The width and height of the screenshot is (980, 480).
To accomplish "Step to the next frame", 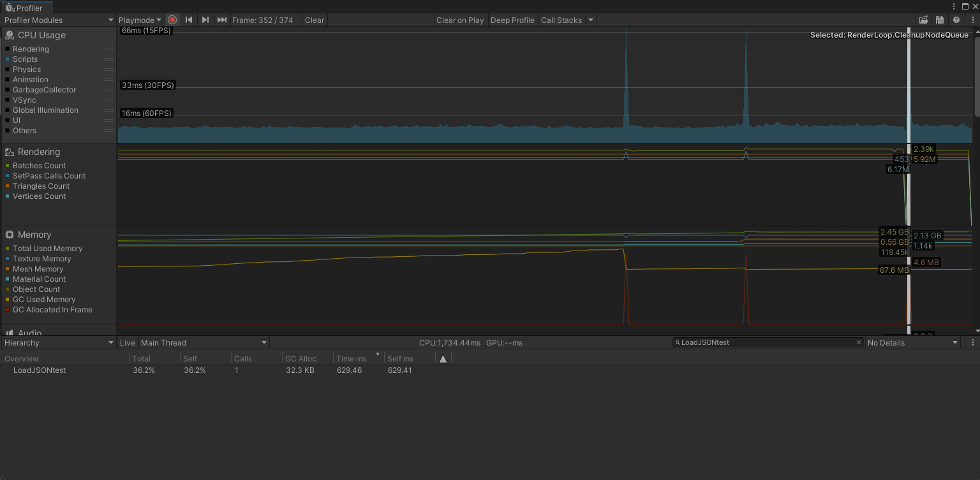I will point(205,20).
